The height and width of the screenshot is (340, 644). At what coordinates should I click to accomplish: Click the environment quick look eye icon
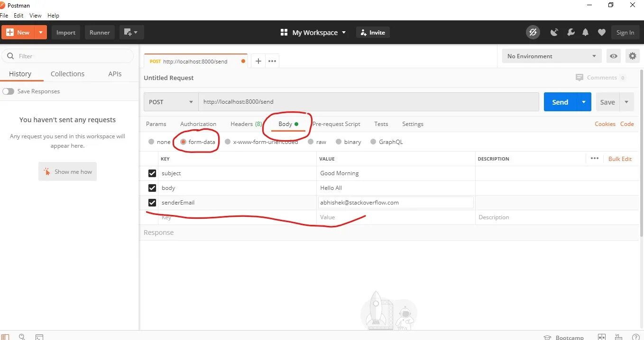[x=614, y=56]
